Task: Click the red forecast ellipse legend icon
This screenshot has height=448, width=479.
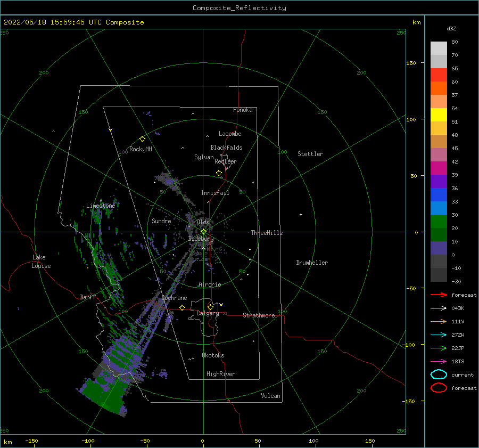Action: pyautogui.click(x=439, y=388)
